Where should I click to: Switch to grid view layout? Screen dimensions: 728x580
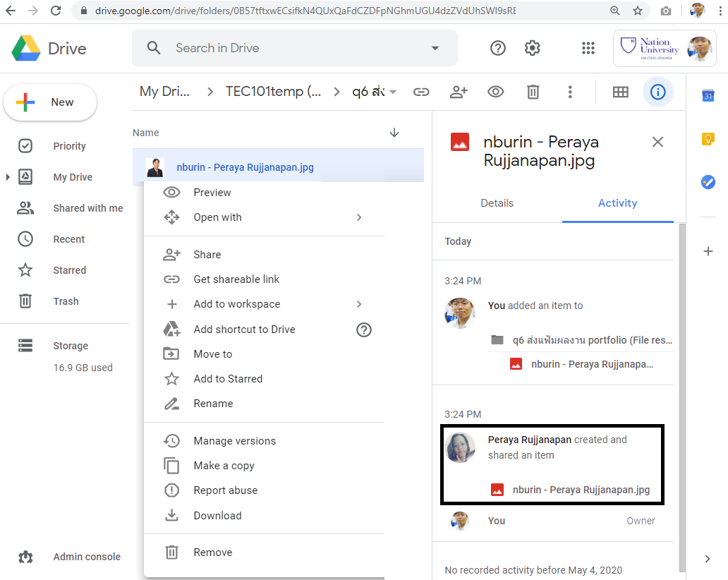point(621,92)
